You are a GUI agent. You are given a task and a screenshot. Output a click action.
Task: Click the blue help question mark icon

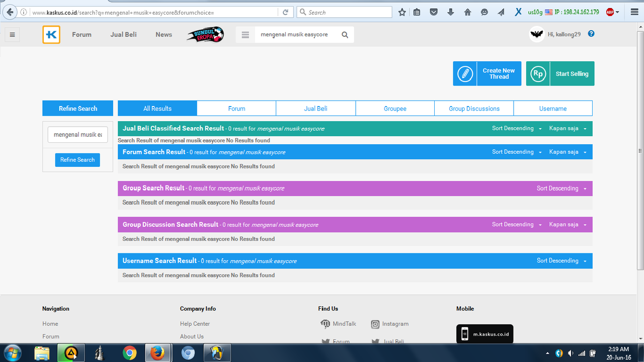click(x=591, y=34)
